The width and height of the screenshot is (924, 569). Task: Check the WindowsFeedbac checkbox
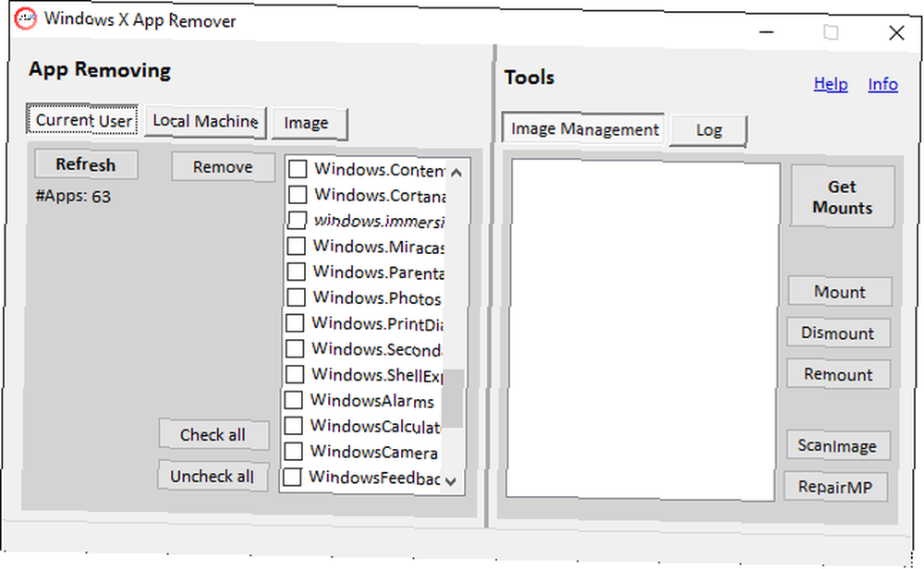pos(292,477)
